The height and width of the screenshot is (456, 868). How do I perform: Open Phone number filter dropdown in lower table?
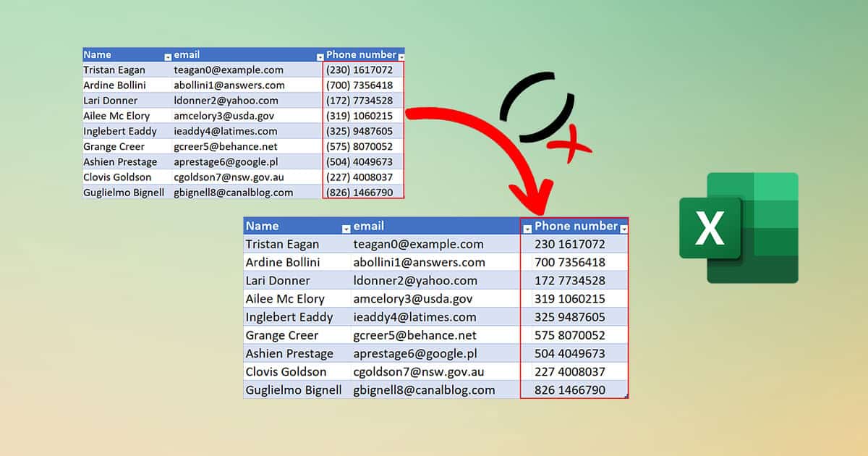624,228
